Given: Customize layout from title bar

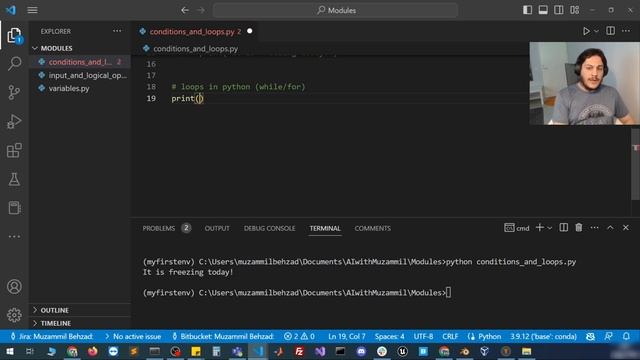Looking at the screenshot, I should point(575,10).
